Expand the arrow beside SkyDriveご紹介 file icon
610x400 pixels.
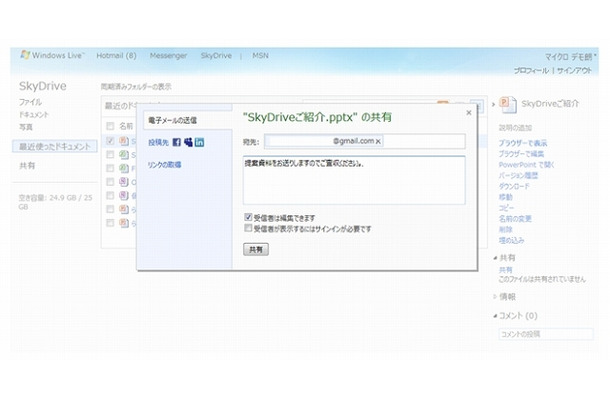[493, 104]
